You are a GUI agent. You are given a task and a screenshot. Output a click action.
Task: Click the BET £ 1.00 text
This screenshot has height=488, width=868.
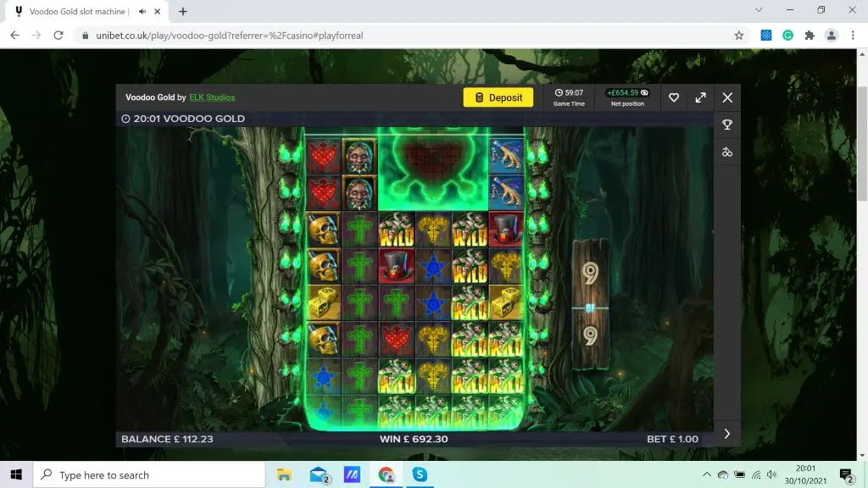(672, 439)
